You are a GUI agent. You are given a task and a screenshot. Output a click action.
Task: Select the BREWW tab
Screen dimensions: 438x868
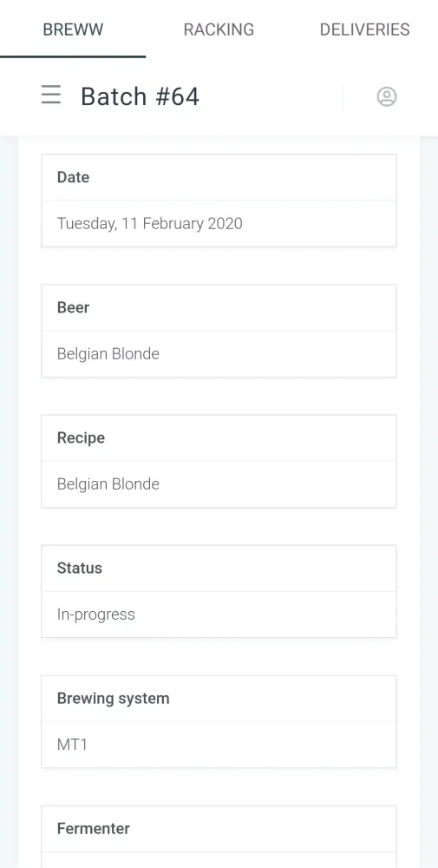73,30
